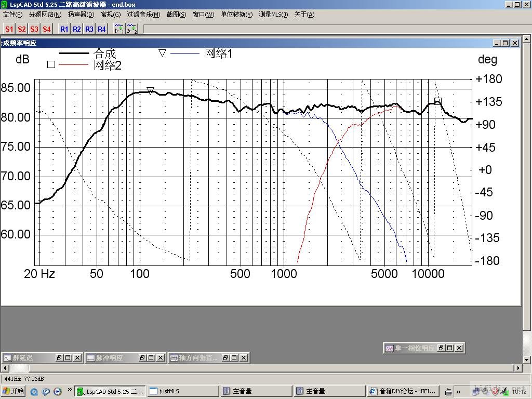The width and height of the screenshot is (532, 399).
Task: Open the 分频网络(N) menu
Action: pos(45,15)
